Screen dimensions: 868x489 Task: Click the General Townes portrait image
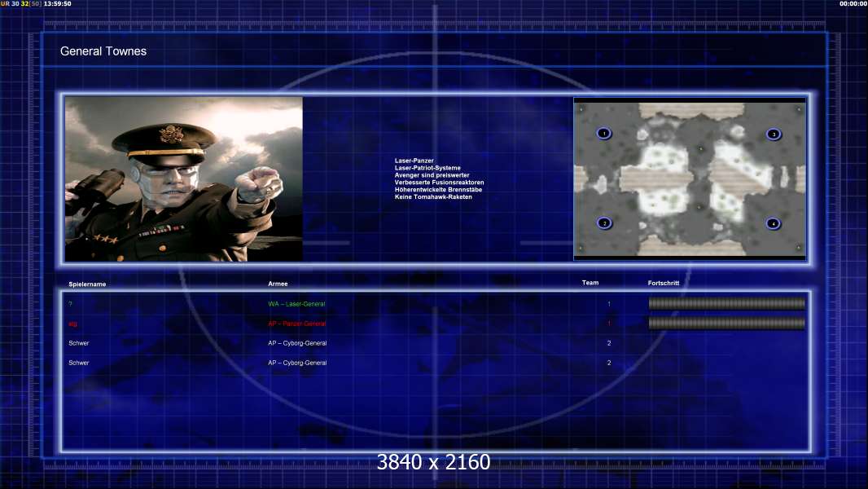click(184, 178)
